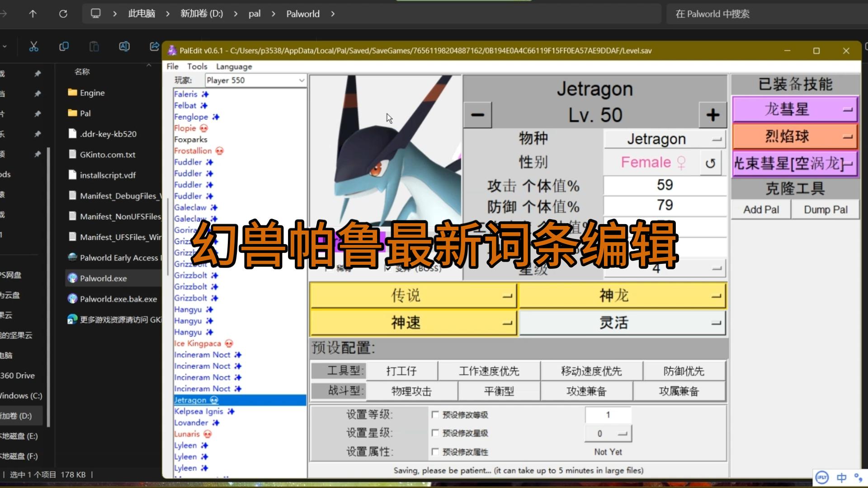Click the Cut scissors icon in Explorer
The image size is (868, 488).
(34, 47)
